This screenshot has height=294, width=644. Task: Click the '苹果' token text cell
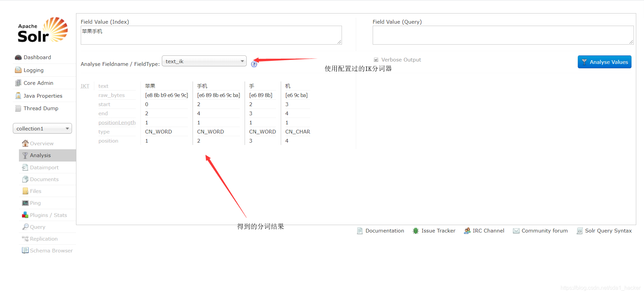pos(150,86)
